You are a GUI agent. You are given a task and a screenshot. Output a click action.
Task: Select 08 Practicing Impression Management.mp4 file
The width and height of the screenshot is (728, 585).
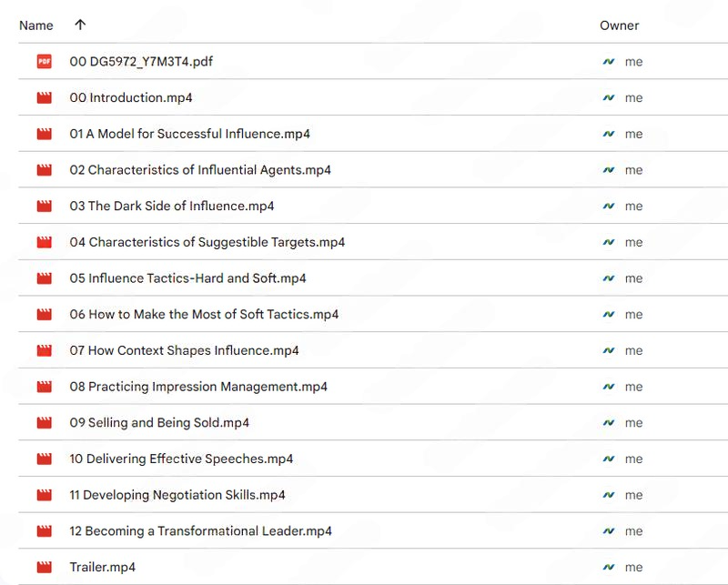[x=198, y=387]
